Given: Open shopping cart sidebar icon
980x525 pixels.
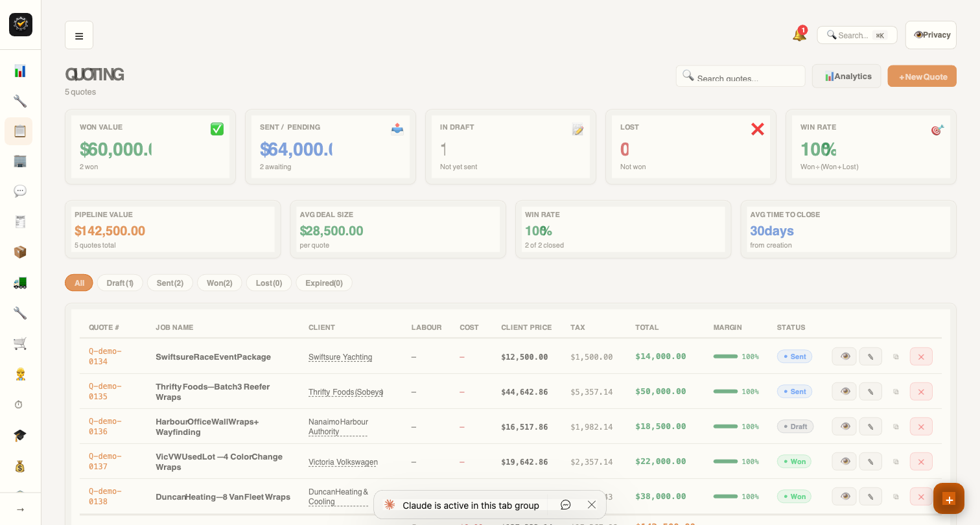Looking at the screenshot, I should [20, 344].
